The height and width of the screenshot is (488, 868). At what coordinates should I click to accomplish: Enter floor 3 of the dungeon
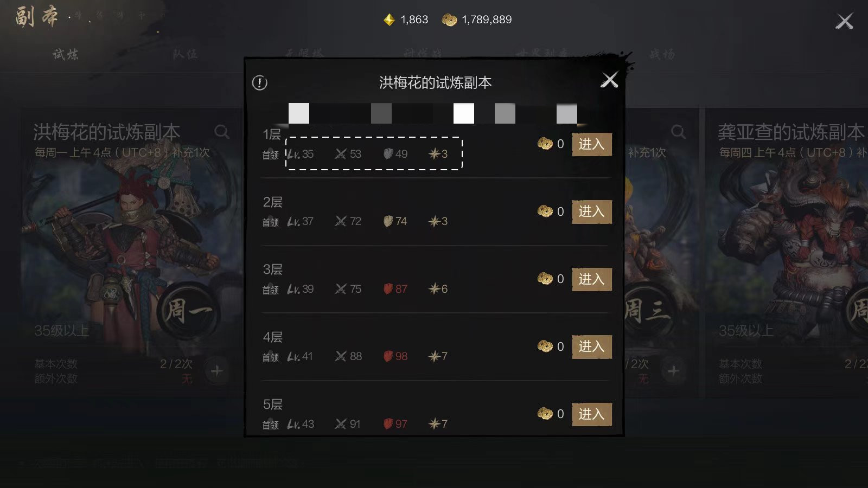(592, 279)
